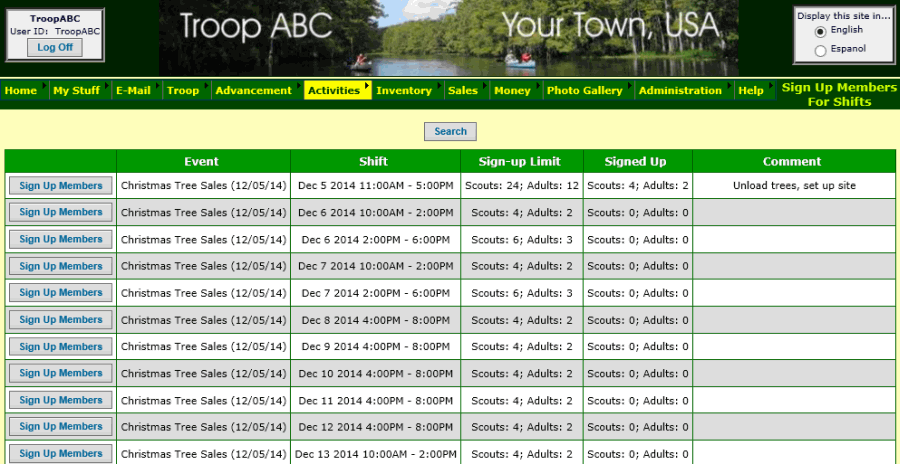Sign up members for Dec 7 10:00AM shift
Image resolution: width=900 pixels, height=464 pixels.
61,266
